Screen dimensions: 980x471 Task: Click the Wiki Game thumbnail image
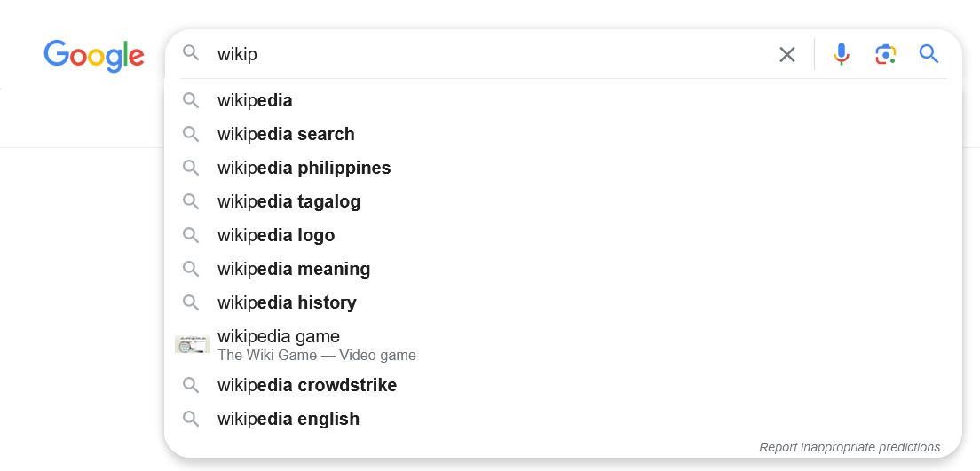click(192, 345)
